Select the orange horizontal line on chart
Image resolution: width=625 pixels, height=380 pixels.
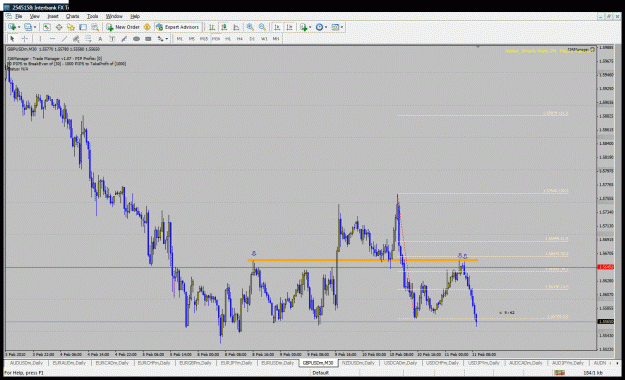click(362, 260)
